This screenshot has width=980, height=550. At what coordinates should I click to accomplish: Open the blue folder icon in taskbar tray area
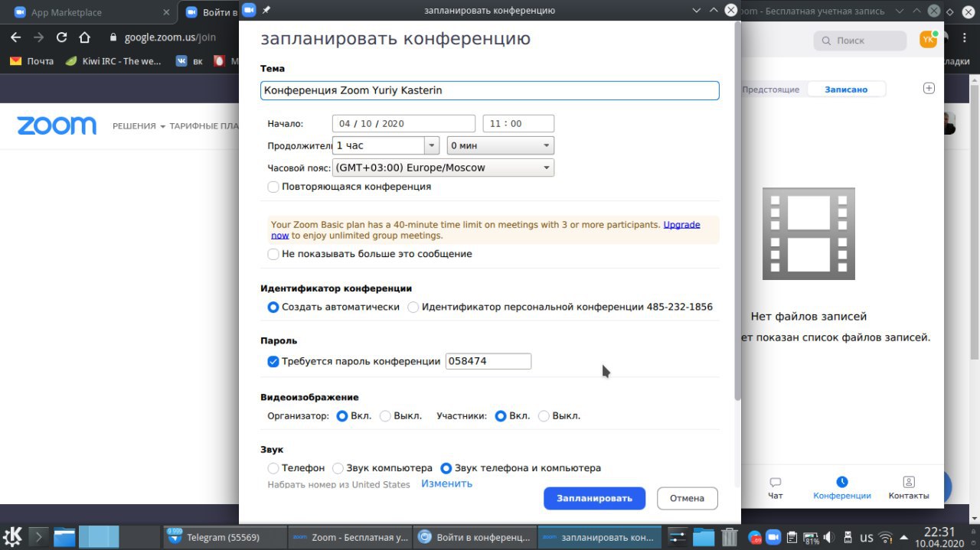703,537
